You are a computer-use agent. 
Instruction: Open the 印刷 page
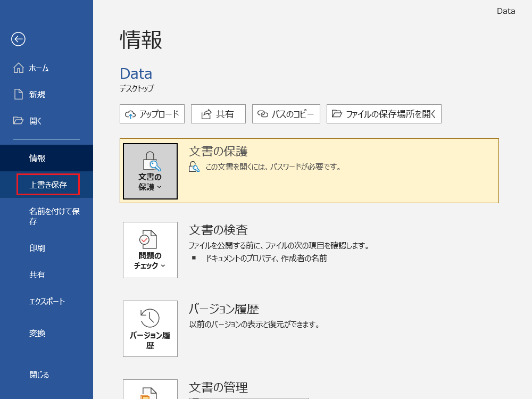[x=46, y=248]
